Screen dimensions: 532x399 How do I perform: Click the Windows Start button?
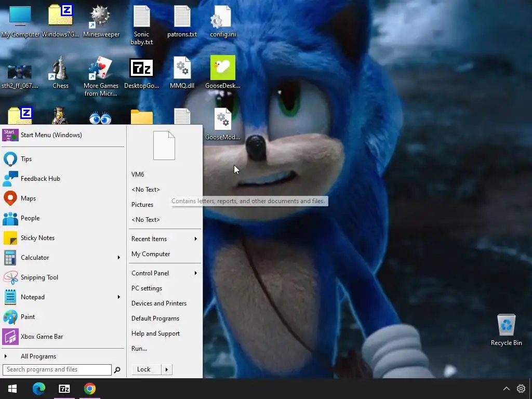click(x=12, y=389)
